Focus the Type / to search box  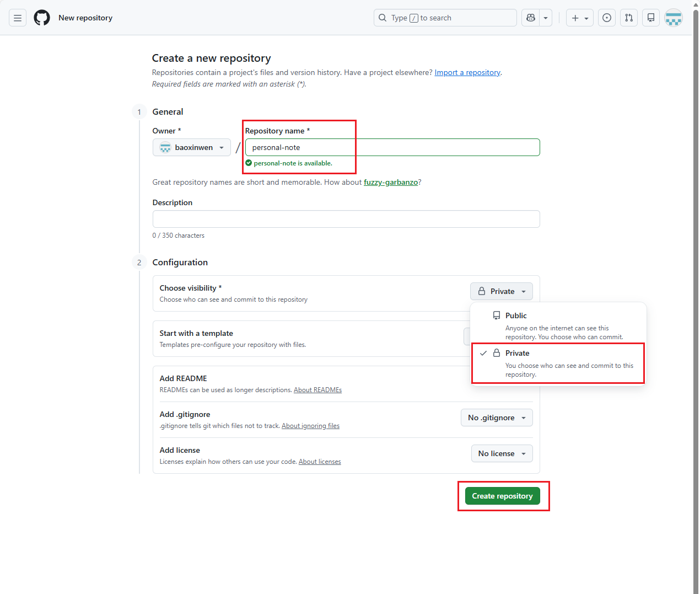445,18
